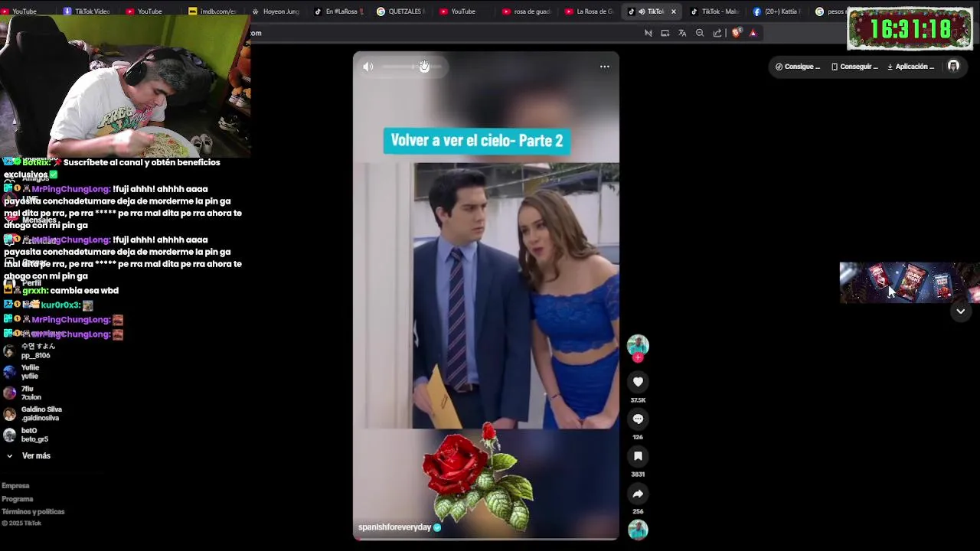This screenshot has height=551, width=980.
Task: Click the next-video thumbnail preview on the right
Action: coord(910,283)
